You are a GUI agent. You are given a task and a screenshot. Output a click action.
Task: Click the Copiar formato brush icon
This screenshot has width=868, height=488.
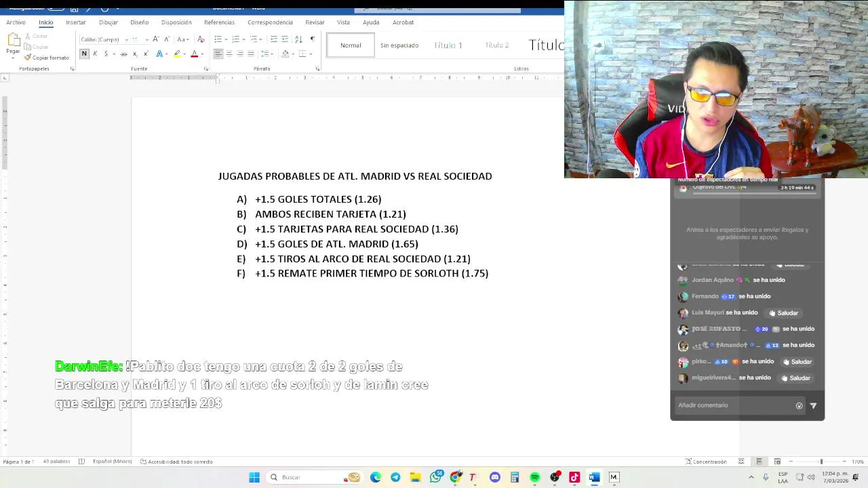tap(28, 58)
